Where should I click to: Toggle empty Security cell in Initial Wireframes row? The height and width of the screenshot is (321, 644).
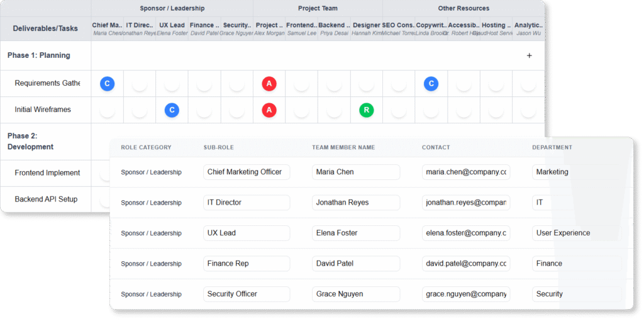click(236, 110)
